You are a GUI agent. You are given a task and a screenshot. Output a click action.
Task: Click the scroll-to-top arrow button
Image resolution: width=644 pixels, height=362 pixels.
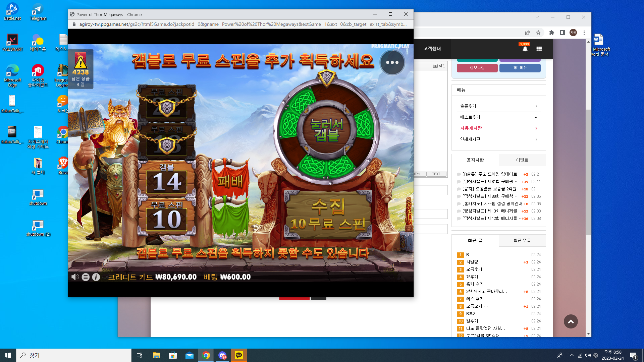[x=571, y=321]
